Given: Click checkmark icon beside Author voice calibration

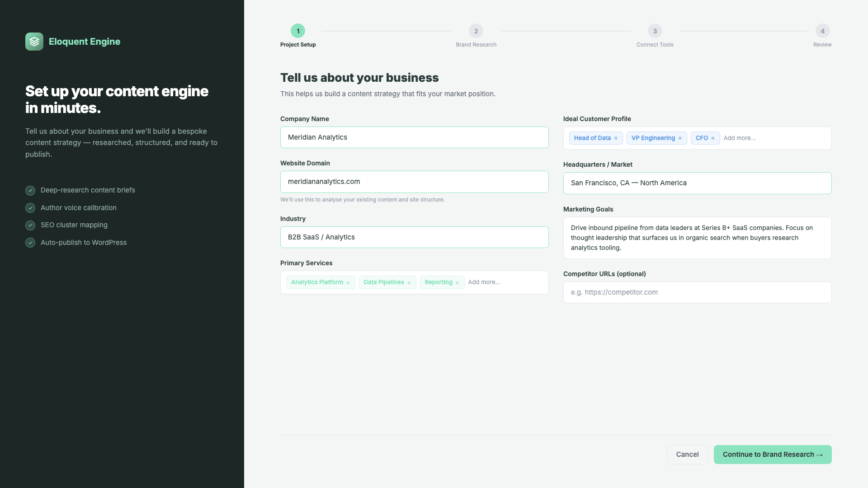Looking at the screenshot, I should tap(30, 208).
